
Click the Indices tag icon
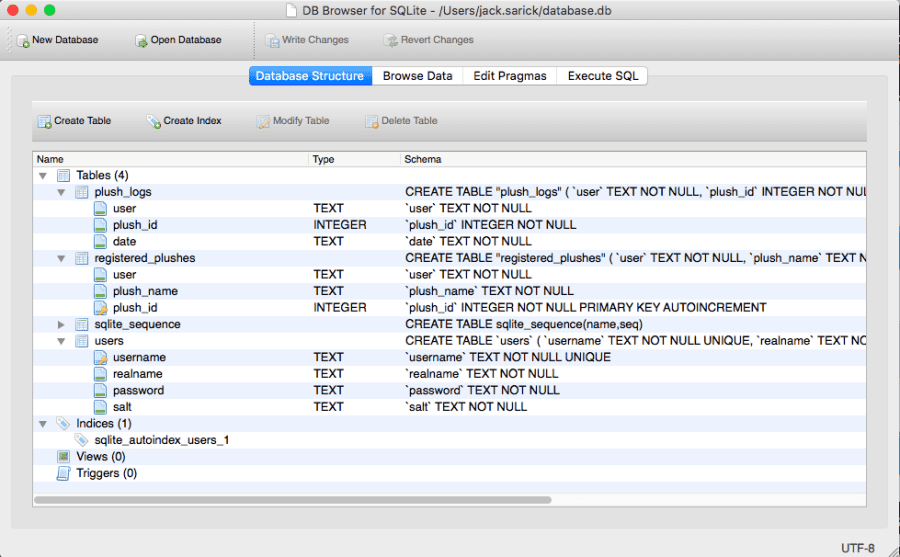[x=63, y=424]
